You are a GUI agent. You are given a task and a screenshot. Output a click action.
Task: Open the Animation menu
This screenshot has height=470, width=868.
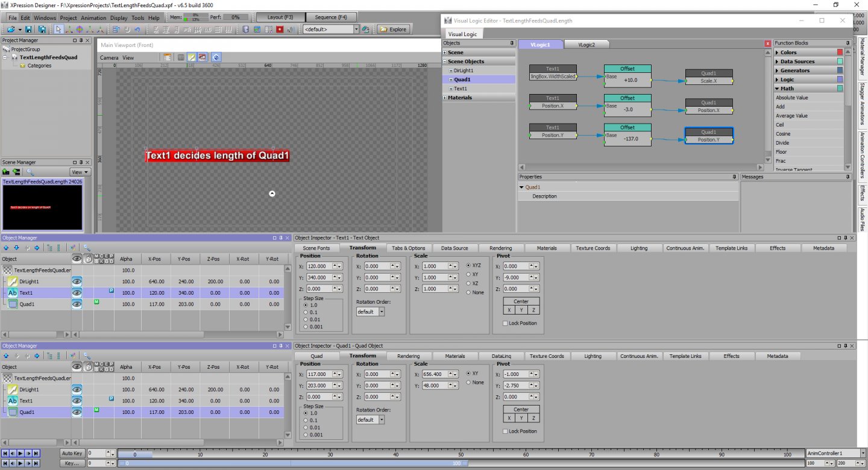(x=93, y=18)
